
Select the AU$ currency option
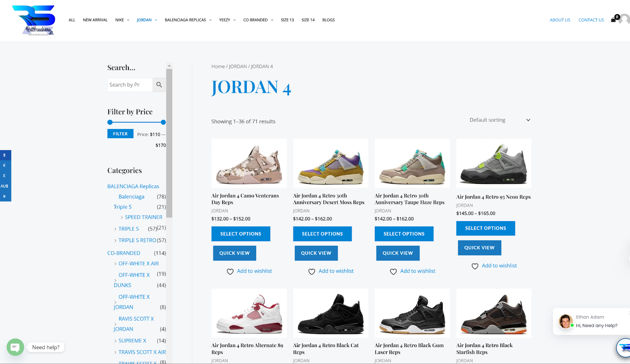tap(5, 186)
